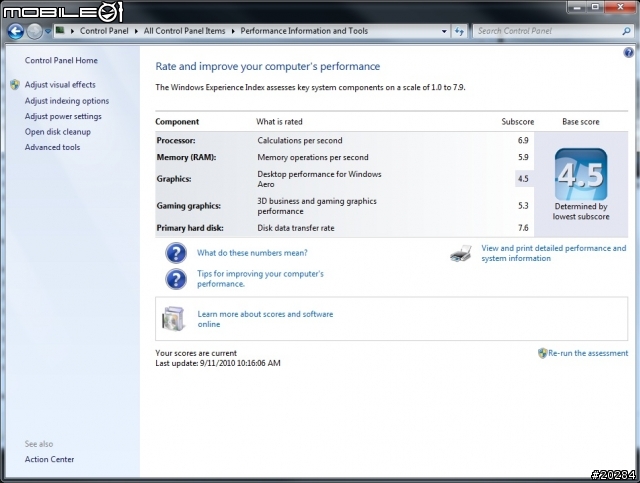Click question icon for What do these numbers mean
The height and width of the screenshot is (483, 640).
pyautogui.click(x=176, y=253)
